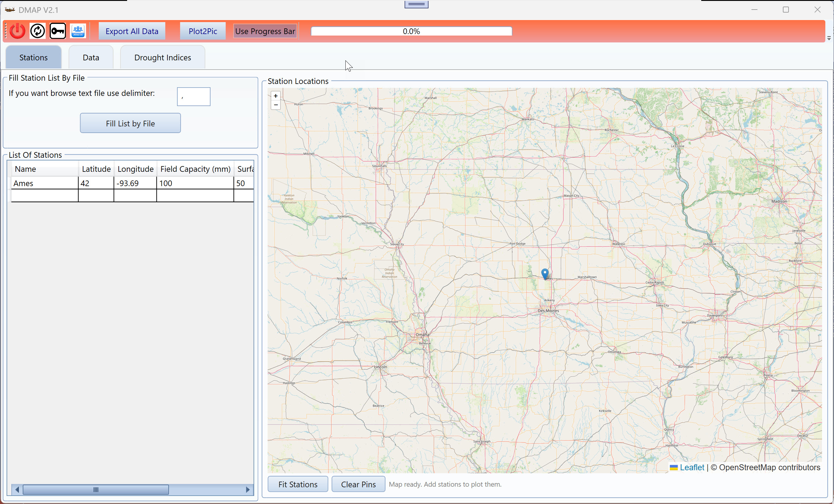The image size is (834, 504).
Task: Click the delimiter input field
Action: pos(193,97)
